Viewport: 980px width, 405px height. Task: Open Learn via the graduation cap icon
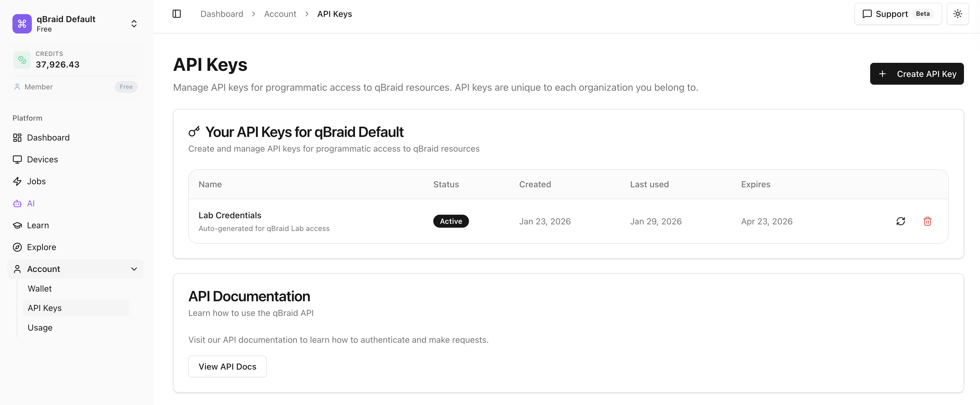tap(17, 225)
